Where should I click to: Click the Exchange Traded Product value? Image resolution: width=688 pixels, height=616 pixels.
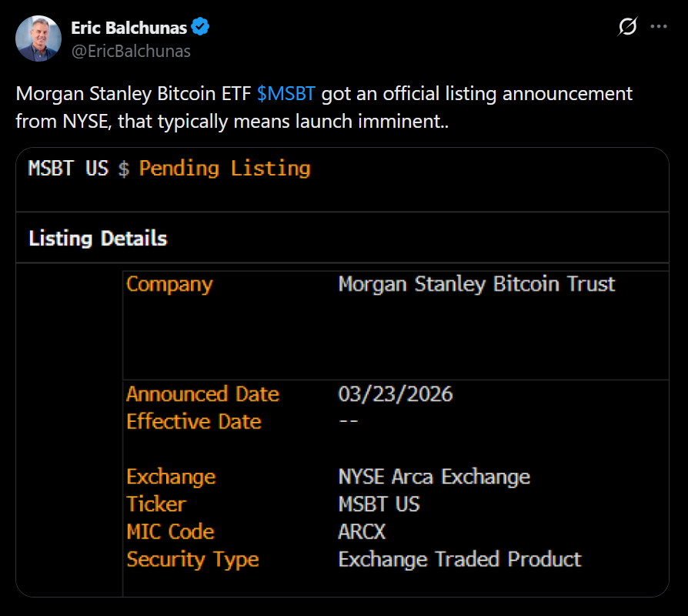pyautogui.click(x=459, y=560)
